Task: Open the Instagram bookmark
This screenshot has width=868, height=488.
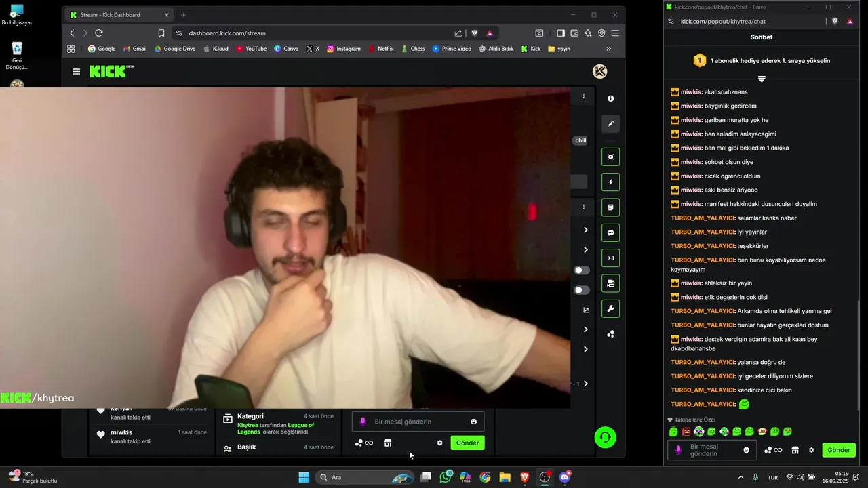Action: [x=344, y=49]
